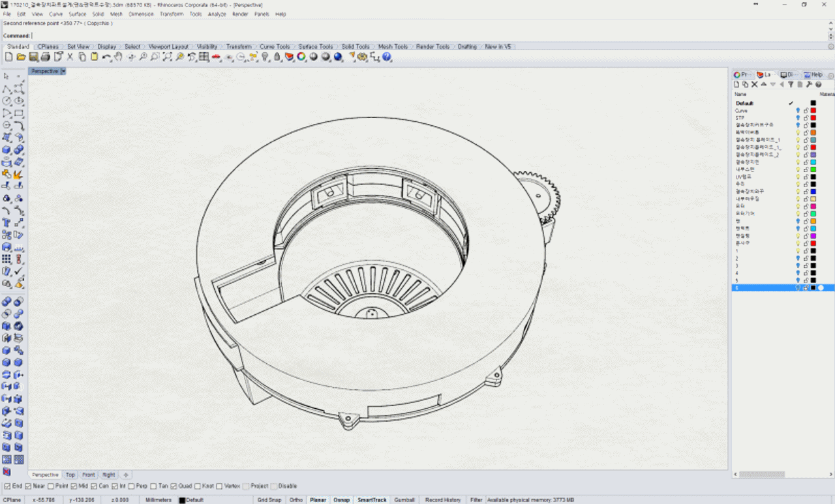Change color swatch of Default layer
Viewport: 835px width, 504px height.
(813, 103)
